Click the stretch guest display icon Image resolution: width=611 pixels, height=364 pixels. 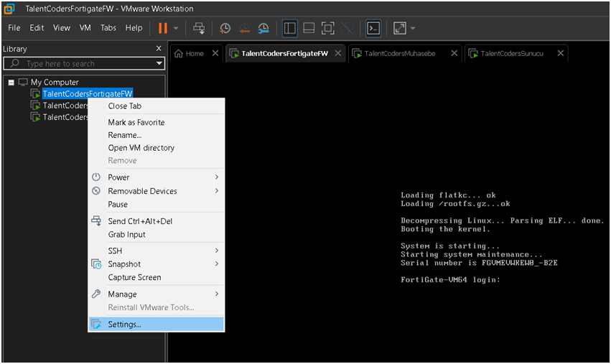tap(400, 28)
